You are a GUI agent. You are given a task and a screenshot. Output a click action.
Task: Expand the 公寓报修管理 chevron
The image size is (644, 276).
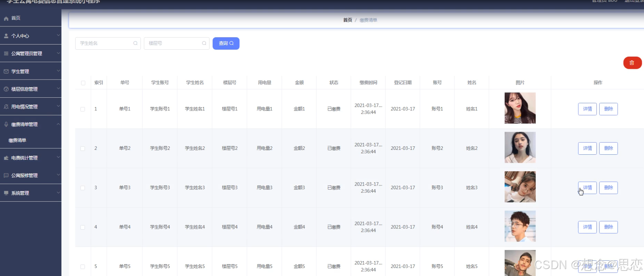pyautogui.click(x=58, y=175)
